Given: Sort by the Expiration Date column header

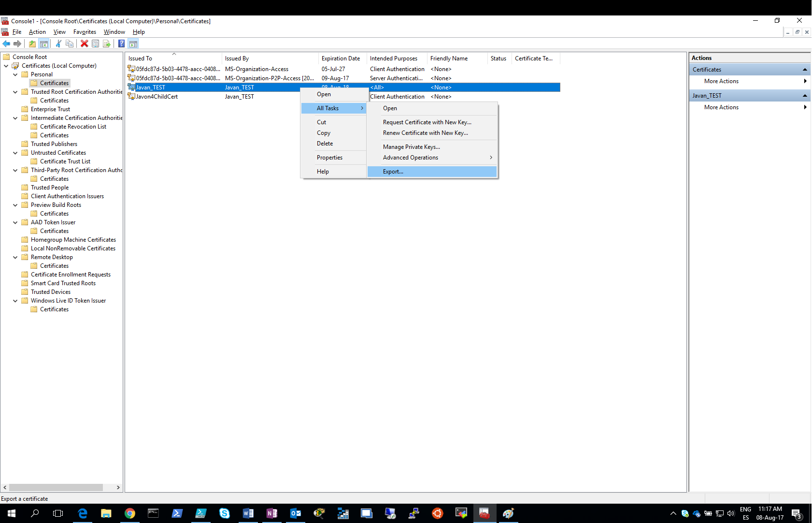Looking at the screenshot, I should pos(341,58).
